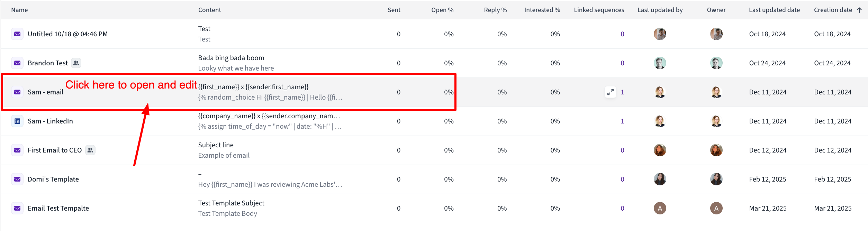
Task: Click Last updated date column header
Action: (x=774, y=10)
